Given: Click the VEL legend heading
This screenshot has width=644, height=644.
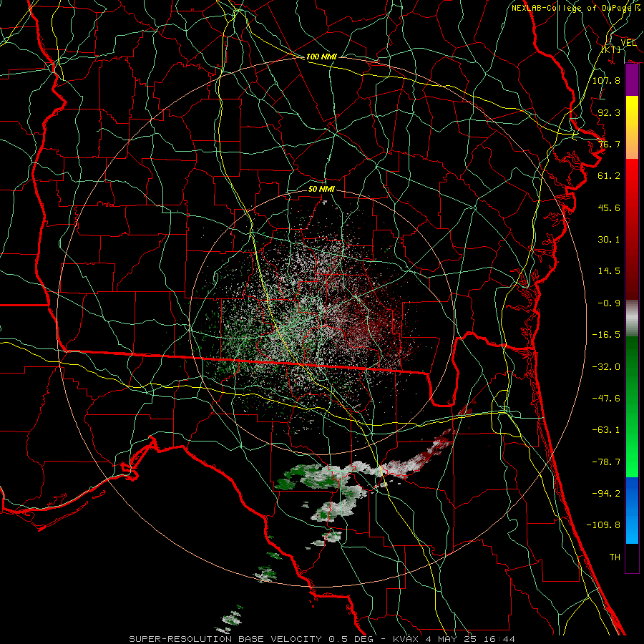Looking at the screenshot, I should click(628, 43).
